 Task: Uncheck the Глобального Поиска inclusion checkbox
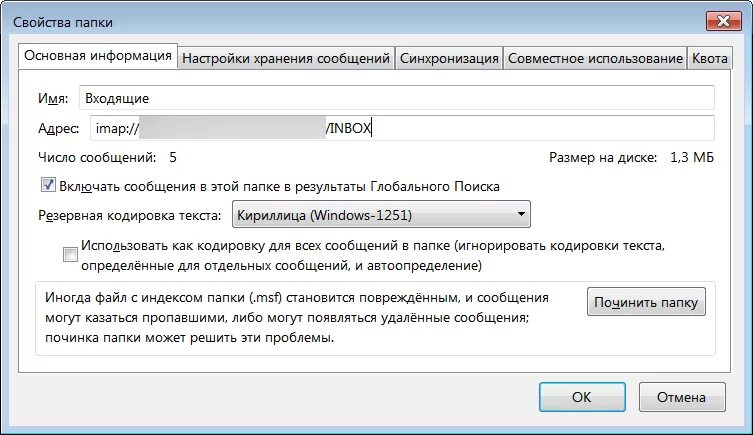[48, 185]
